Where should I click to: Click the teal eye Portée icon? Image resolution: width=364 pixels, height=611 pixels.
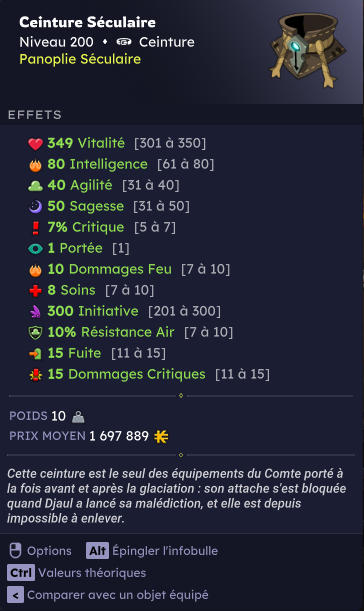click(35, 249)
